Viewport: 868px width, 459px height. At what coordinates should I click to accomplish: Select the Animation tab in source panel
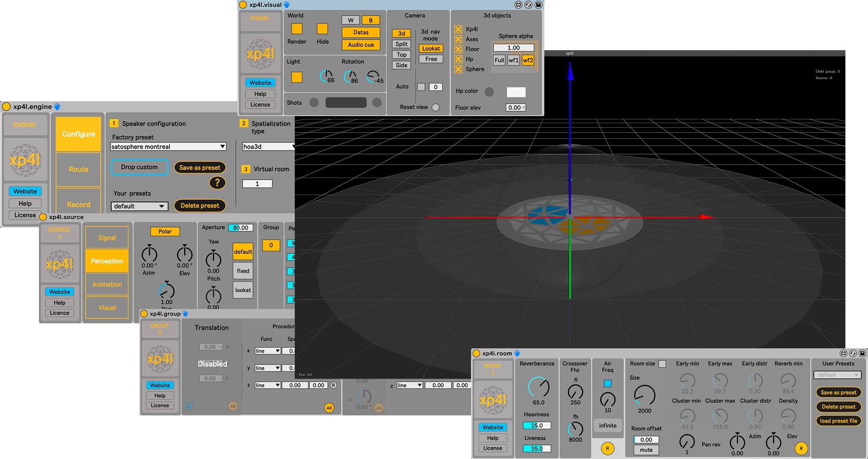(x=107, y=285)
